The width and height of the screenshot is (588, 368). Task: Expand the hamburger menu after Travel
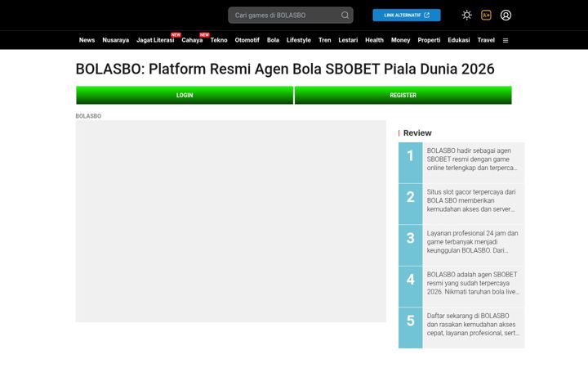pos(506,40)
